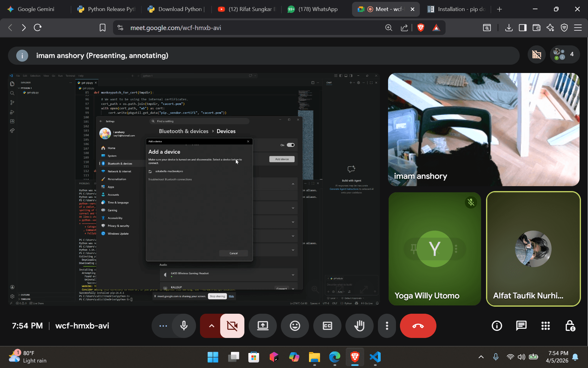Open the Activities grid icon
The height and width of the screenshot is (368, 588).
coord(545,326)
